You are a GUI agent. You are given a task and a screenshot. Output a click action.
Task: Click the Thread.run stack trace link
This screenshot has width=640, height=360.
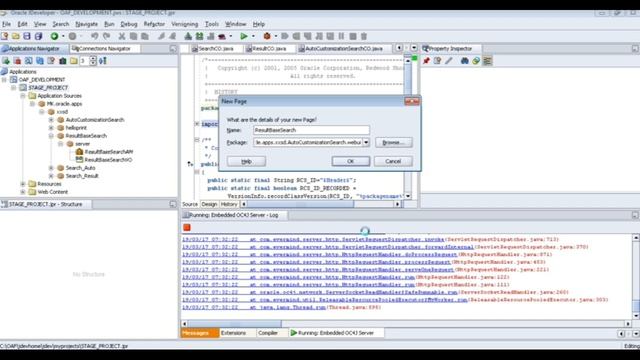(x=288, y=307)
